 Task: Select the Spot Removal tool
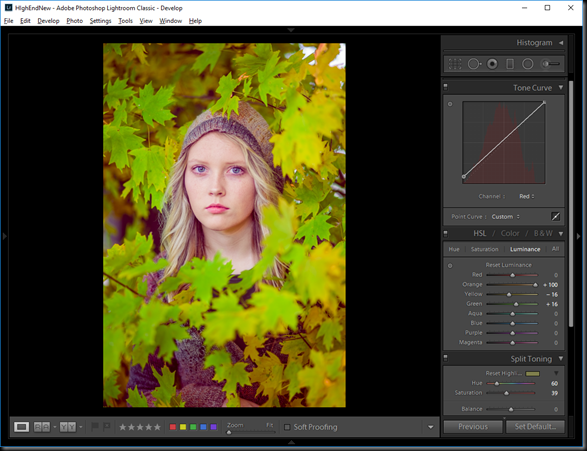tap(474, 64)
